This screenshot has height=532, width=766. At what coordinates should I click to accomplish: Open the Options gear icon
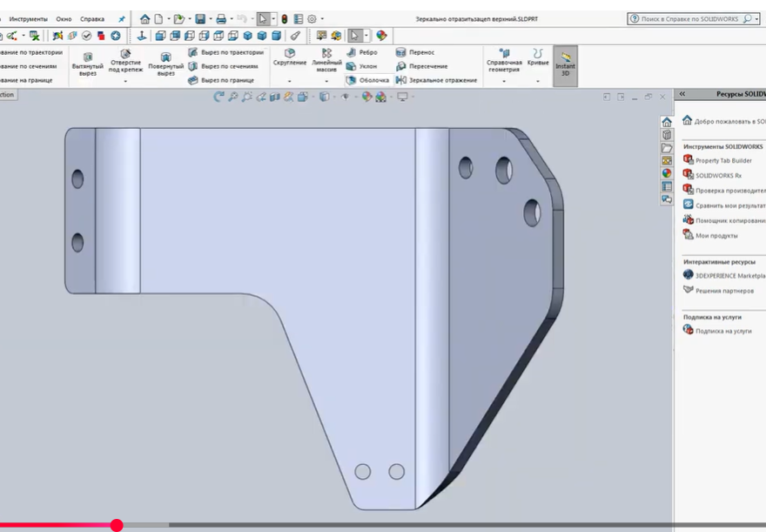312,19
